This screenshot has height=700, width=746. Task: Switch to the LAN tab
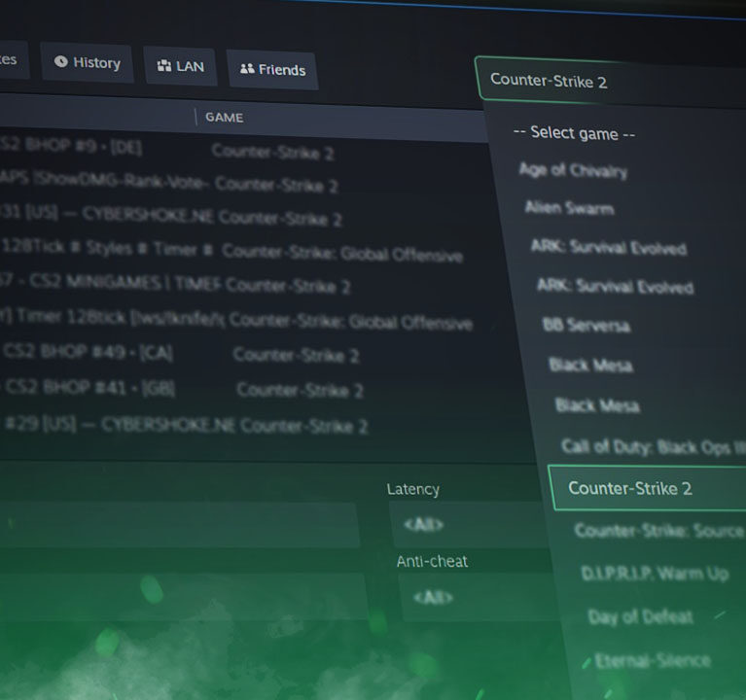tap(180, 66)
